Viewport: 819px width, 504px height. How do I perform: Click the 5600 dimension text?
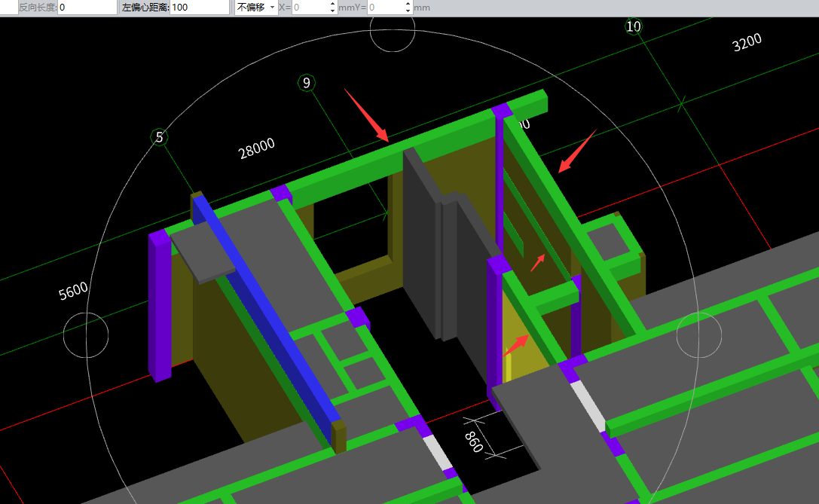(73, 290)
